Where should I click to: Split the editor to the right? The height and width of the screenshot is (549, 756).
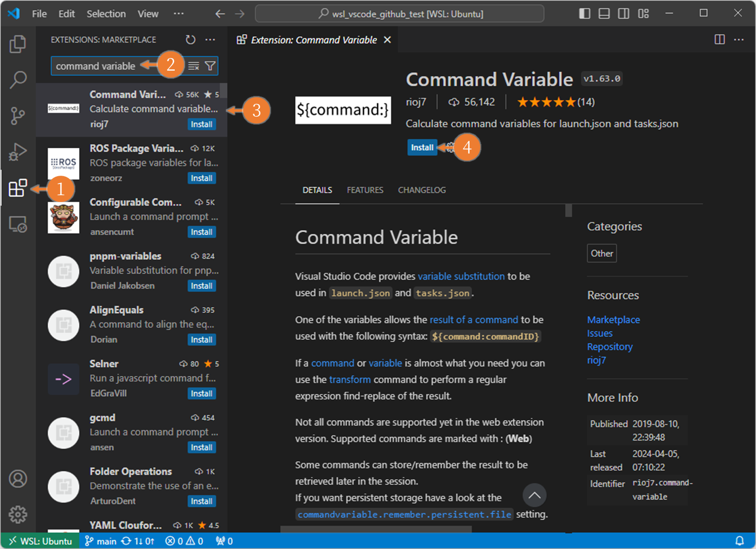719,40
